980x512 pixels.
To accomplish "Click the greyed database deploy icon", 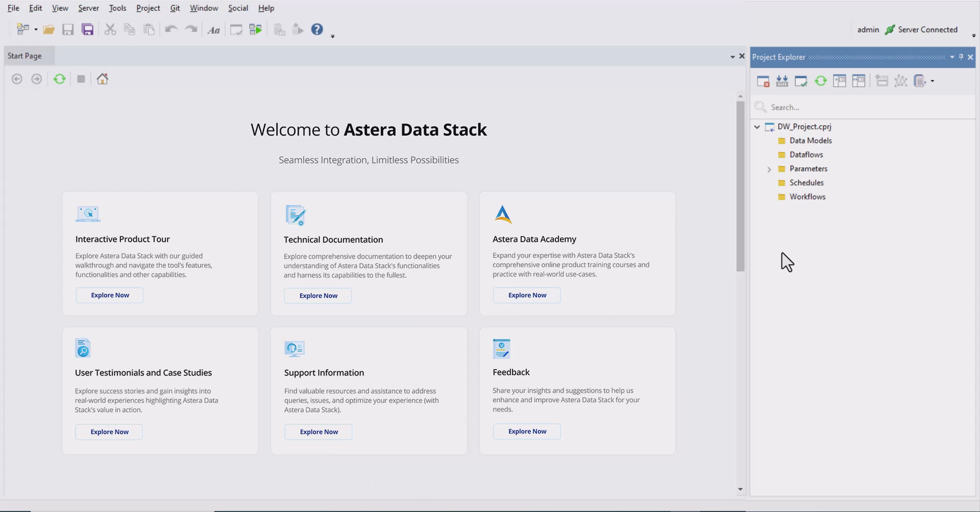I will [x=279, y=30].
